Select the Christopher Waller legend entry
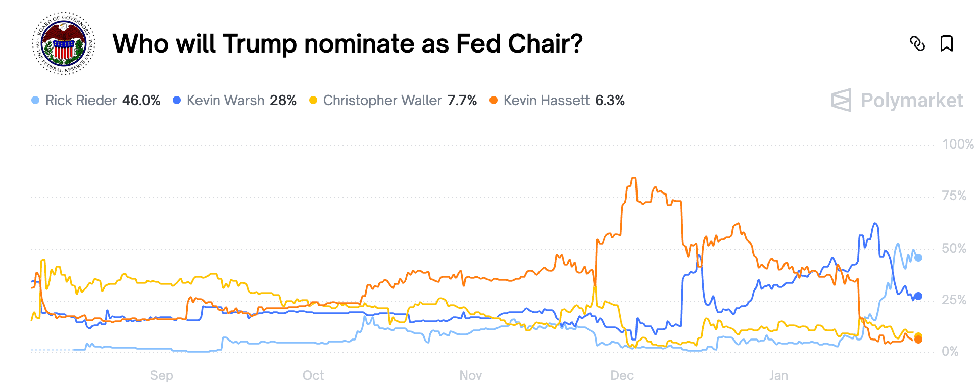The height and width of the screenshot is (388, 980). [381, 100]
